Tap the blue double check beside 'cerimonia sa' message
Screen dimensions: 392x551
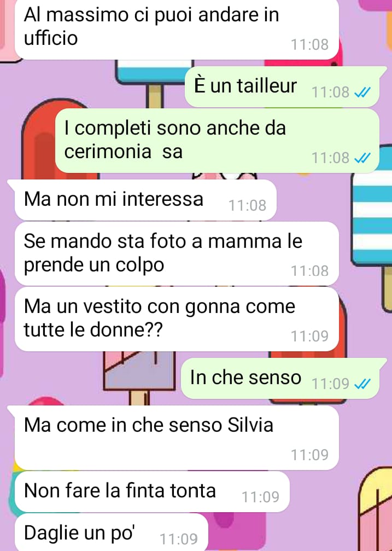(362, 159)
